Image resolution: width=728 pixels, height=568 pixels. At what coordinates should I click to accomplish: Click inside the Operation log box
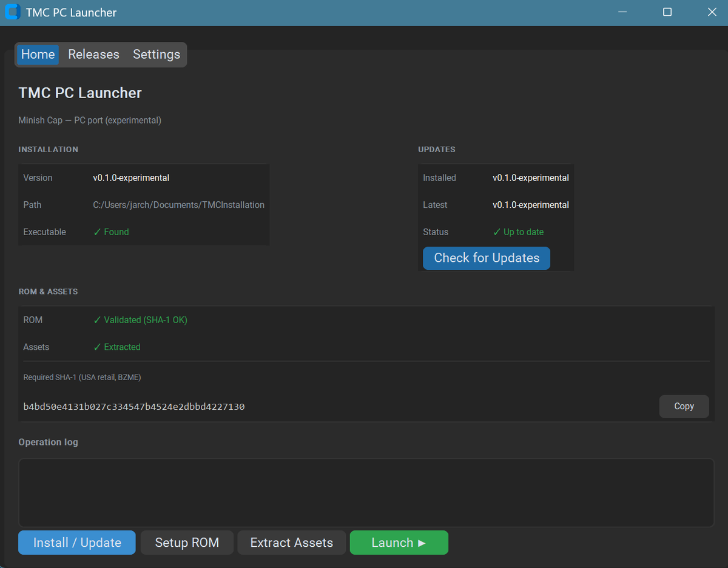pyautogui.click(x=366, y=493)
